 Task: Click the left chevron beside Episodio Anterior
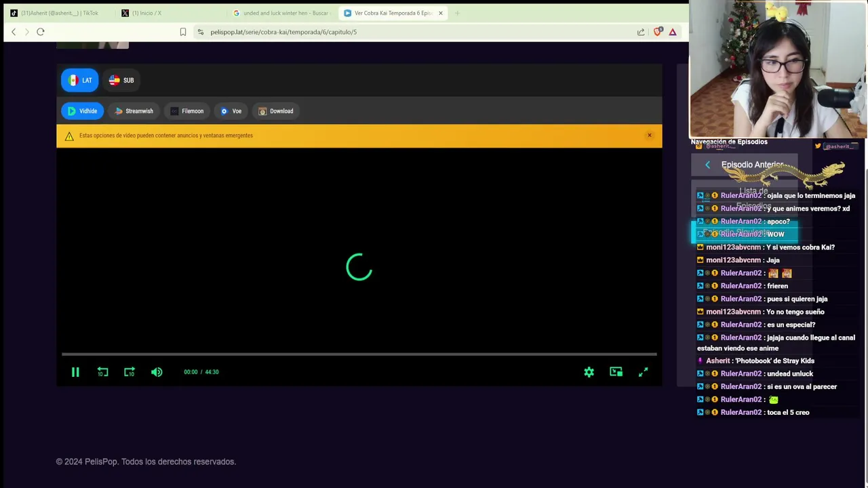(707, 165)
